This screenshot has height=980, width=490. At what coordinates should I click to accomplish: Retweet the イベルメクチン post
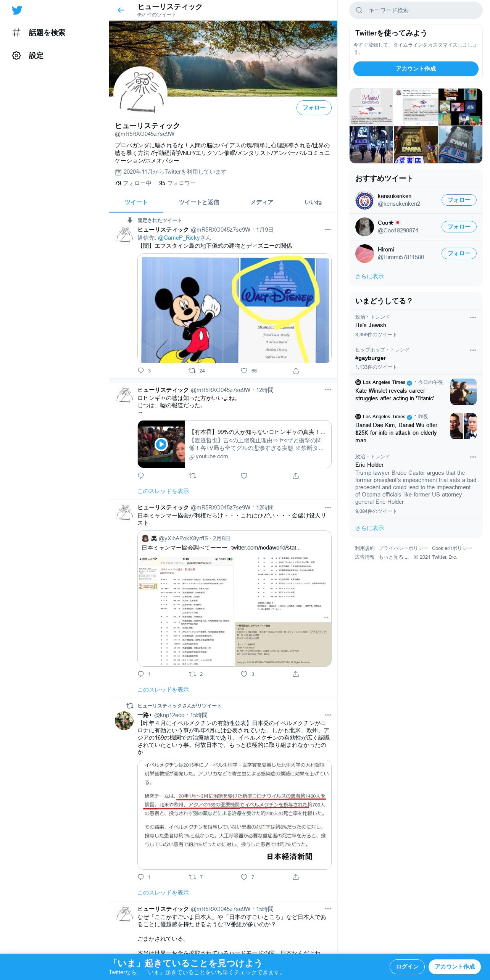[192, 877]
